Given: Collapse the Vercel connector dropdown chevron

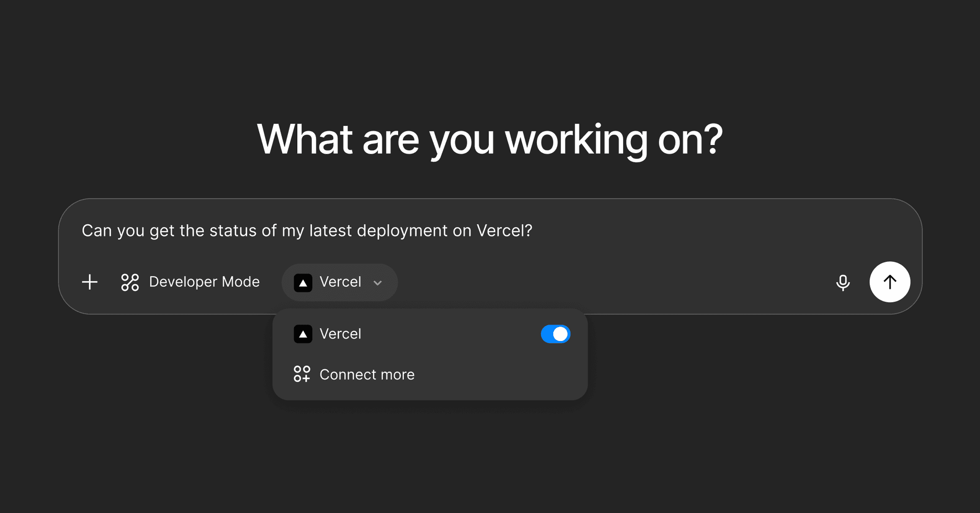Looking at the screenshot, I should (x=378, y=283).
